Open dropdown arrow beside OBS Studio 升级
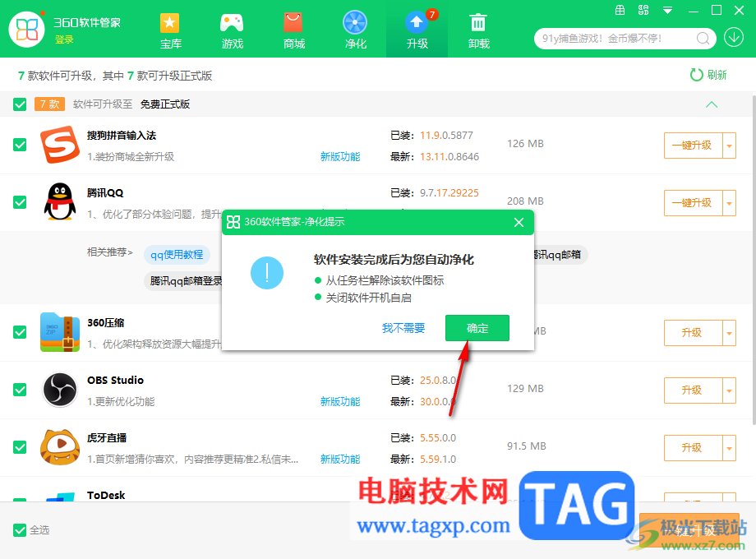The image size is (756, 559). click(729, 390)
